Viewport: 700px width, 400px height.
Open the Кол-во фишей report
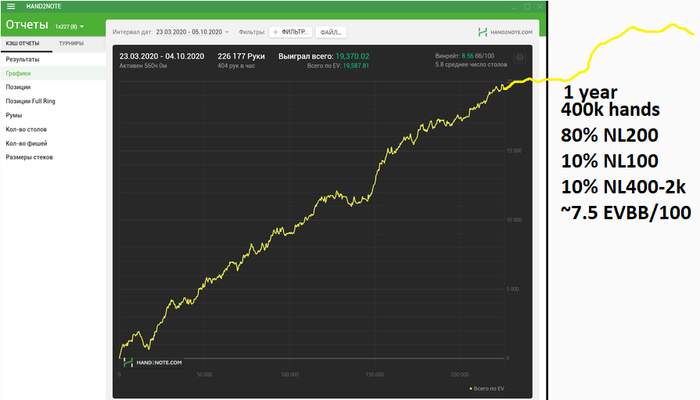click(27, 143)
